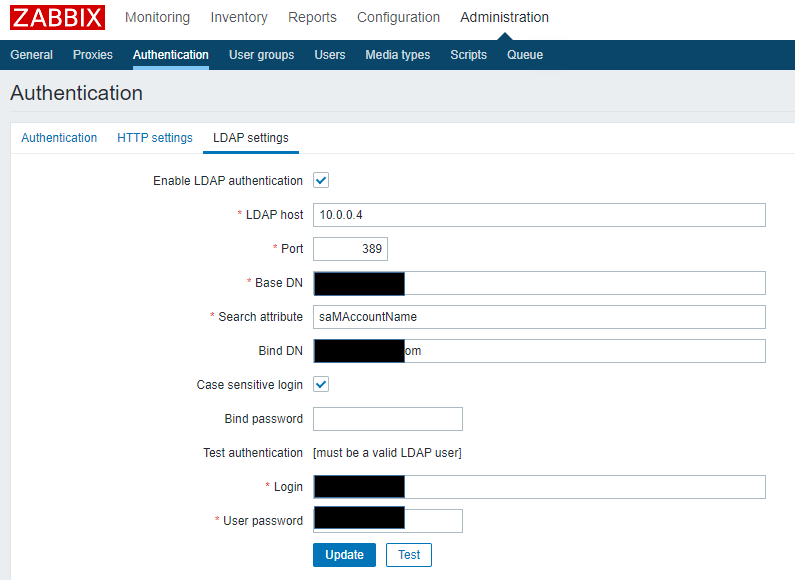Click the Test button
This screenshot has width=795, height=580.
[x=409, y=555]
